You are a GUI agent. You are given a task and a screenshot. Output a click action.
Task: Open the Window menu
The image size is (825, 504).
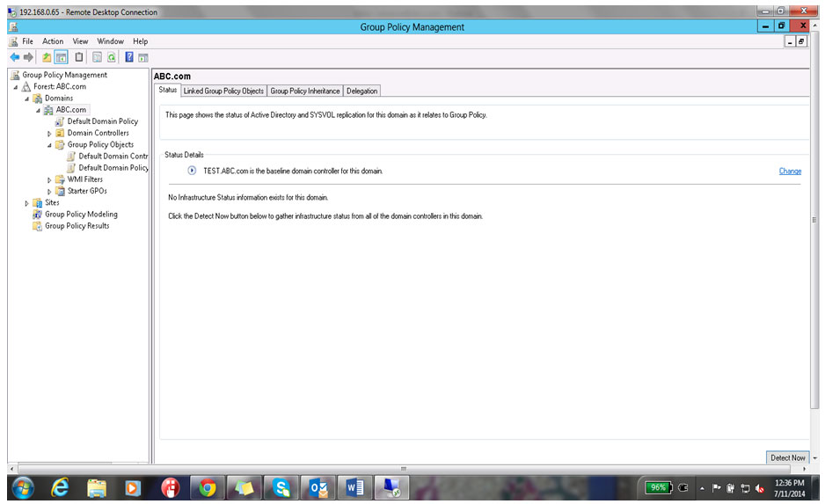coord(111,41)
